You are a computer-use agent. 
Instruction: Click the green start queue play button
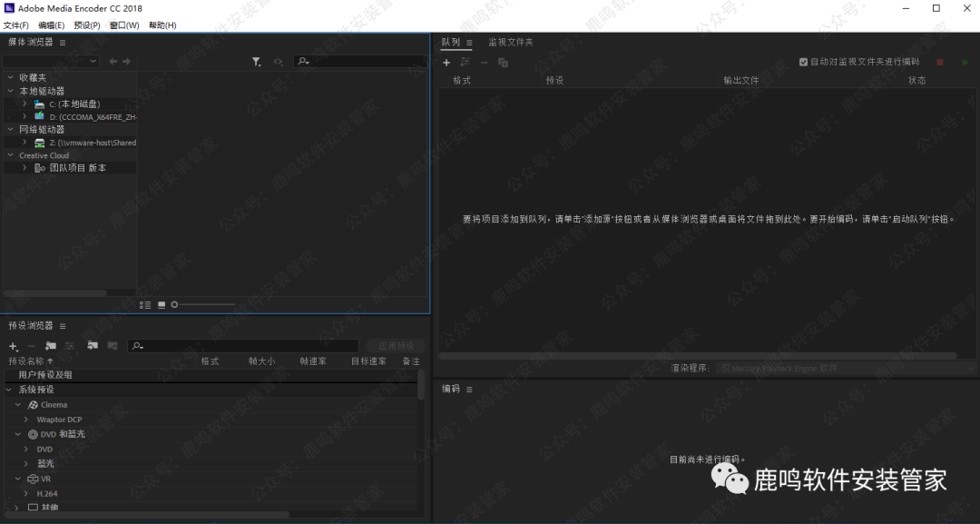point(965,63)
